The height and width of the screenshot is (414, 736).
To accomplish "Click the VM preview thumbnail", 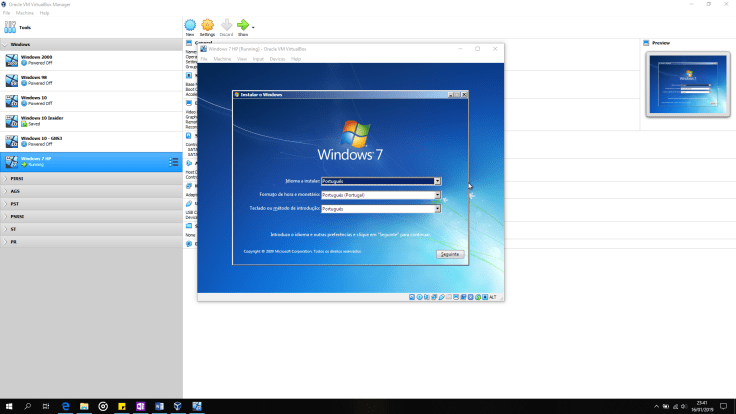I will pos(686,85).
